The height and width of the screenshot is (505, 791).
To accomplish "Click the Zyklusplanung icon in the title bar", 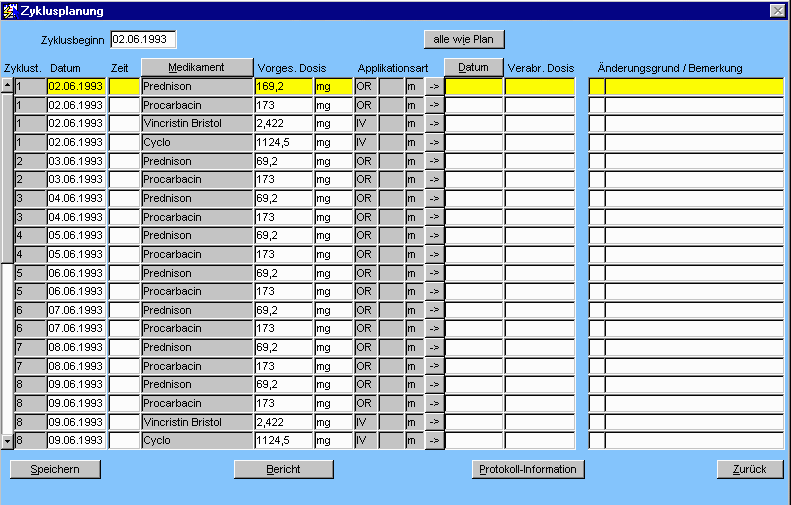I will [9, 9].
